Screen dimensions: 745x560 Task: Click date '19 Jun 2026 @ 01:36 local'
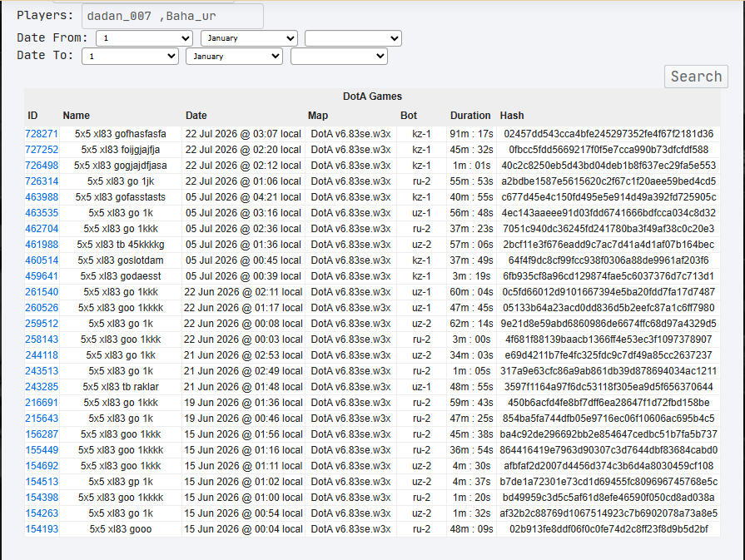[x=243, y=403]
